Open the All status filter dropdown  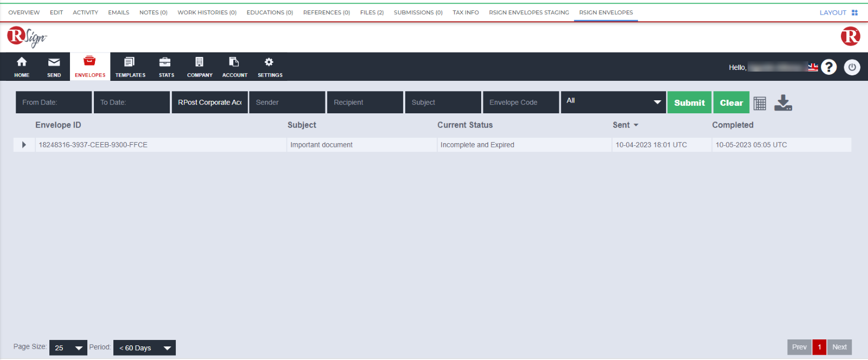click(x=613, y=102)
